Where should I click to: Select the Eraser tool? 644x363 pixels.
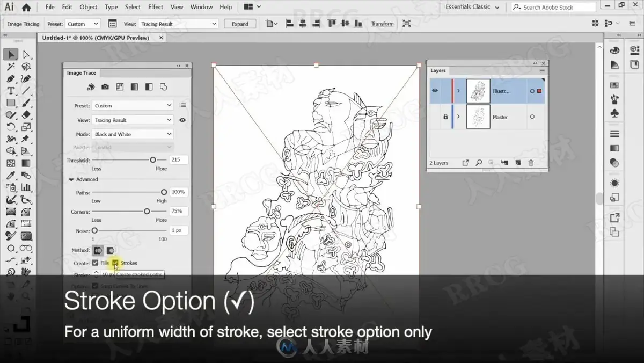(26, 115)
